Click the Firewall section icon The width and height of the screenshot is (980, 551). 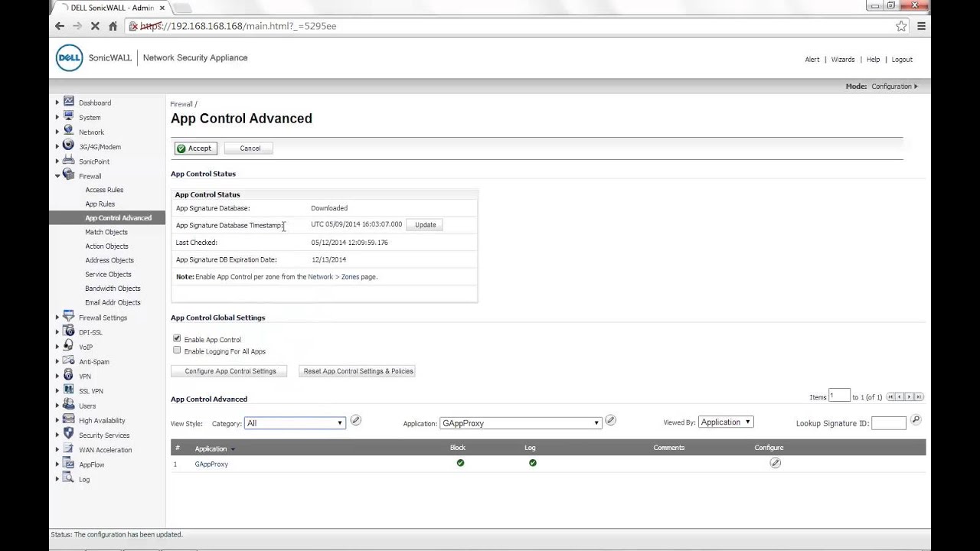click(69, 175)
